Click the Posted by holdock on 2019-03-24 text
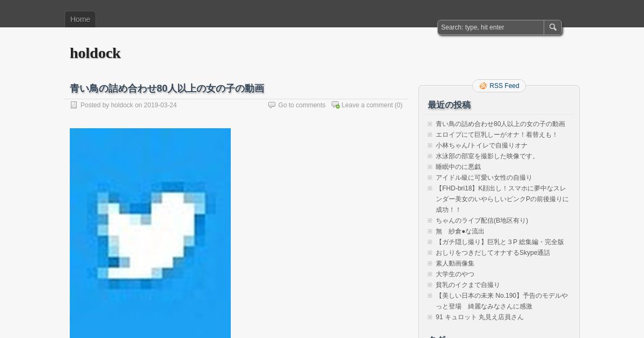 [x=128, y=105]
